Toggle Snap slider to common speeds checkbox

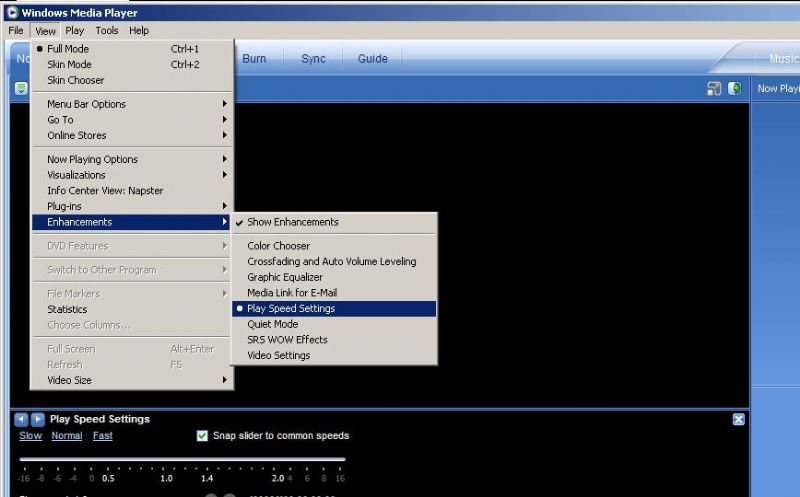click(203, 436)
